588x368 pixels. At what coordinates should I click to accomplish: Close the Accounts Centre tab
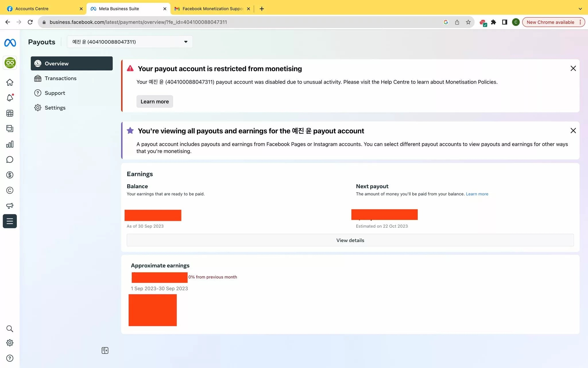(81, 9)
